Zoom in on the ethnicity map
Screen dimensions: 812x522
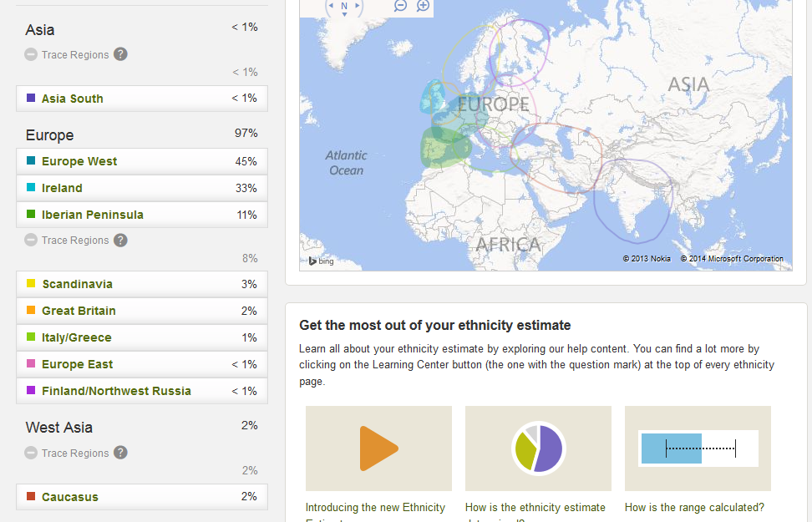point(424,6)
